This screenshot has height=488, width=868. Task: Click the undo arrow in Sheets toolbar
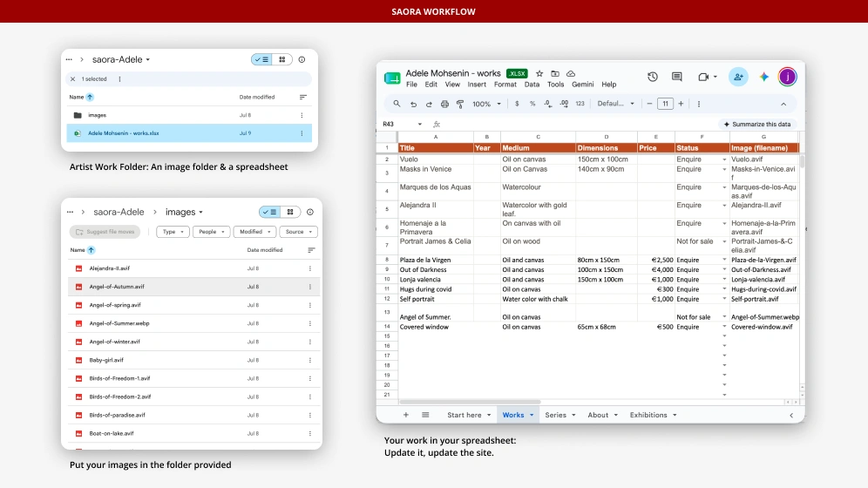[x=413, y=104]
